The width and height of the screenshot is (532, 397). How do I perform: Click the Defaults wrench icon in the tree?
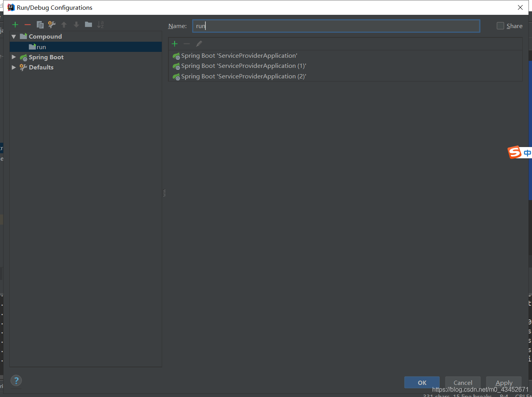tap(23, 67)
